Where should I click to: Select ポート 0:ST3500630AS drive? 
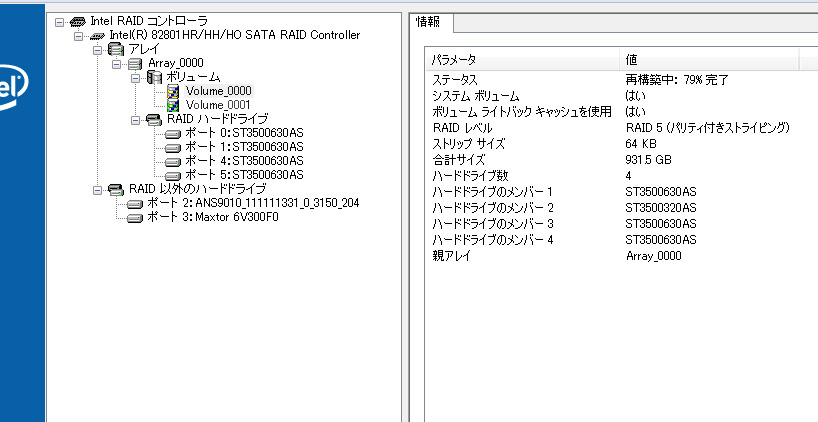(x=244, y=133)
